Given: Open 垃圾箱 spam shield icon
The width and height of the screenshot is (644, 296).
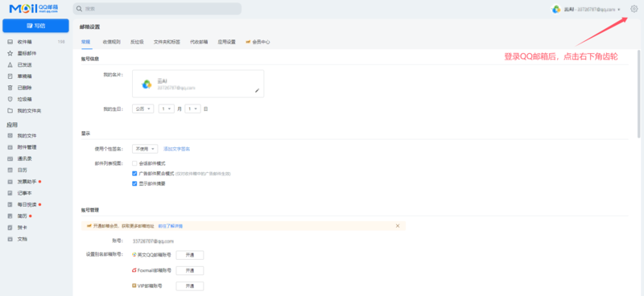Looking at the screenshot, I should coord(10,100).
